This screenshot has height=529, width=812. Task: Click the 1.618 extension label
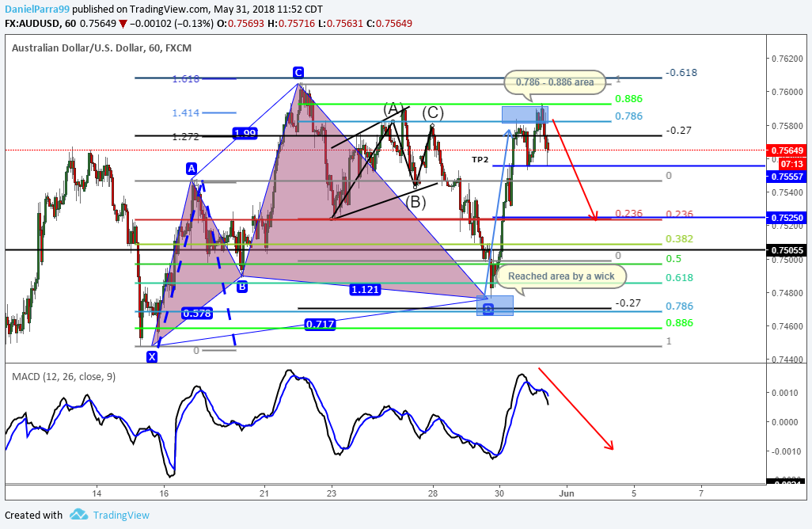(185, 78)
